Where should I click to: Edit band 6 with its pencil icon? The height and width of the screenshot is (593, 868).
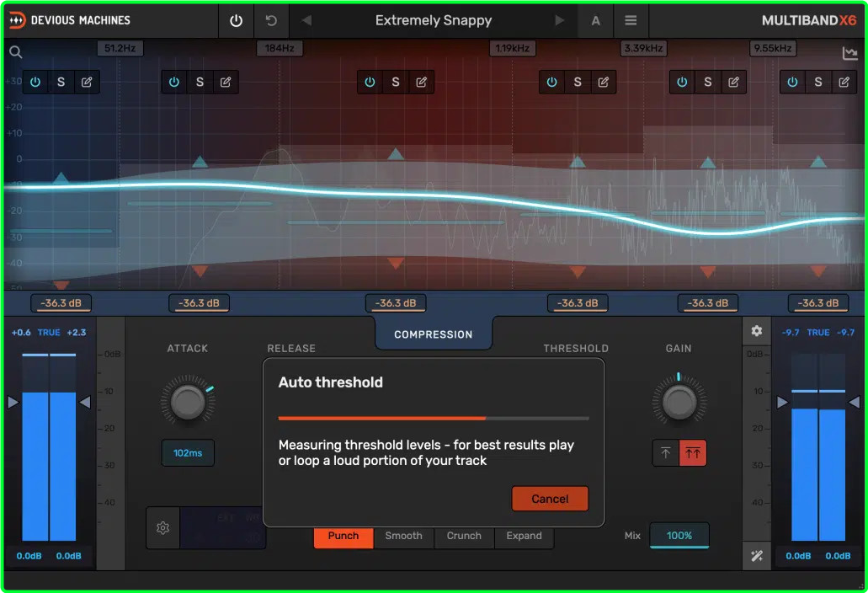click(x=844, y=82)
